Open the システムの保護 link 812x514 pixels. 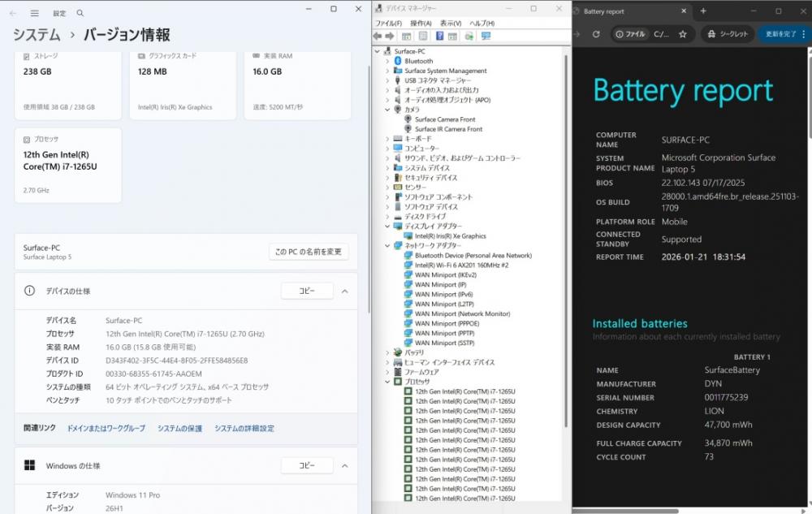179,428
